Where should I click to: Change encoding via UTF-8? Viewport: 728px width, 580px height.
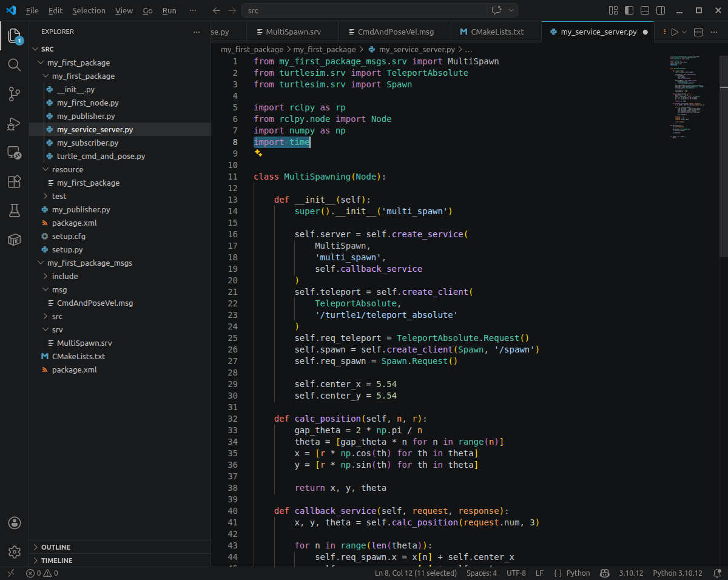point(516,573)
